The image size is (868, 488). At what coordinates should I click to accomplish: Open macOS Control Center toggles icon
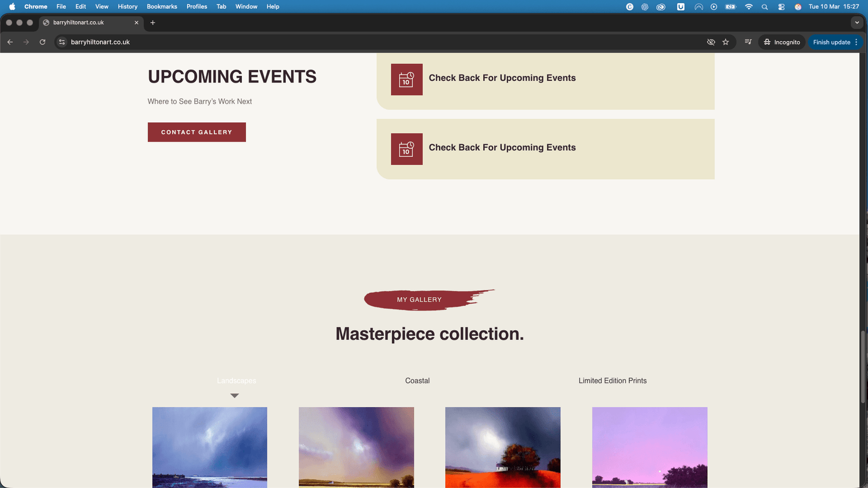tap(781, 7)
